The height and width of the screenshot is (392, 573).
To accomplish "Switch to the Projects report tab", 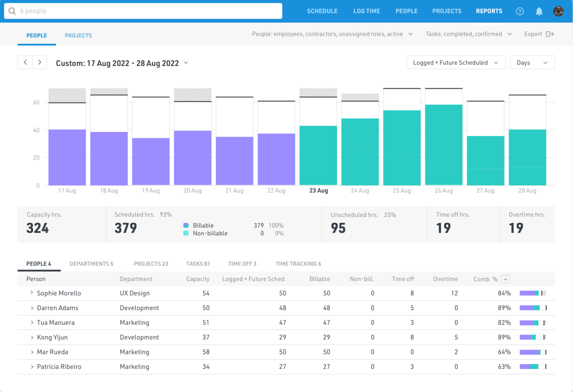I will pyautogui.click(x=78, y=35).
